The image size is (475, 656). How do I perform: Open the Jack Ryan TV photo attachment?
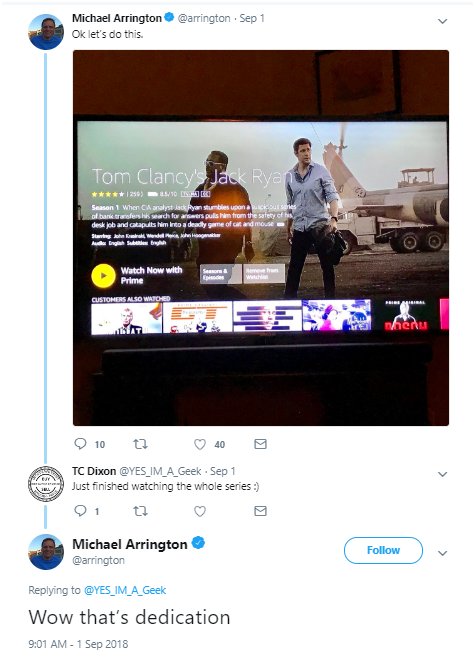point(261,238)
